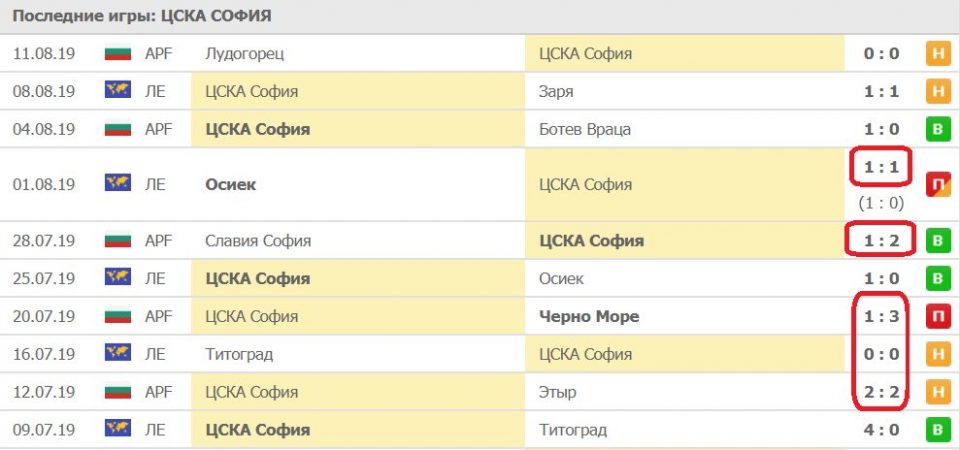960x450 pixels.
Task: Click Europe league icon in 08.08.19 row
Action: [117, 91]
